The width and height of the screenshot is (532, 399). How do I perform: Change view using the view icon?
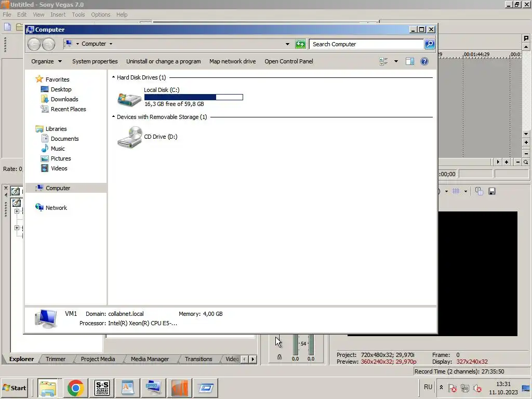(383, 61)
